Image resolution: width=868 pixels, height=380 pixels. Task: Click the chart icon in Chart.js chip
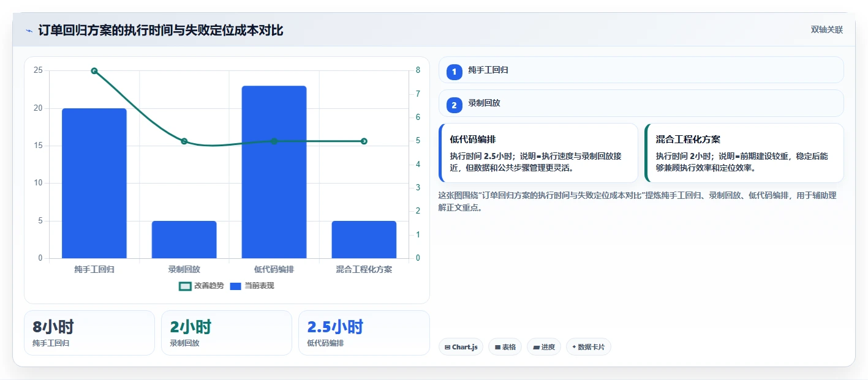click(448, 347)
